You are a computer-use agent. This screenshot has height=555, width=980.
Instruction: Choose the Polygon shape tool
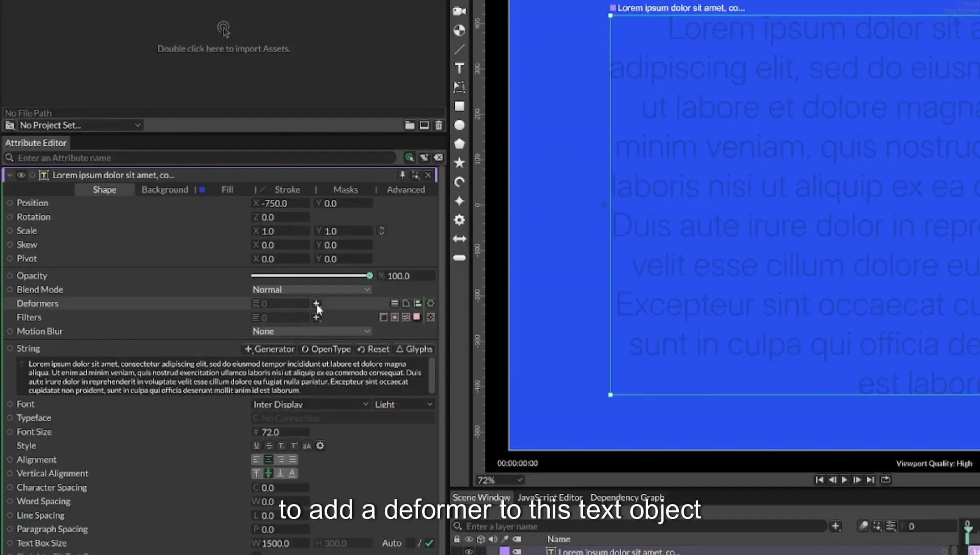pos(459,144)
